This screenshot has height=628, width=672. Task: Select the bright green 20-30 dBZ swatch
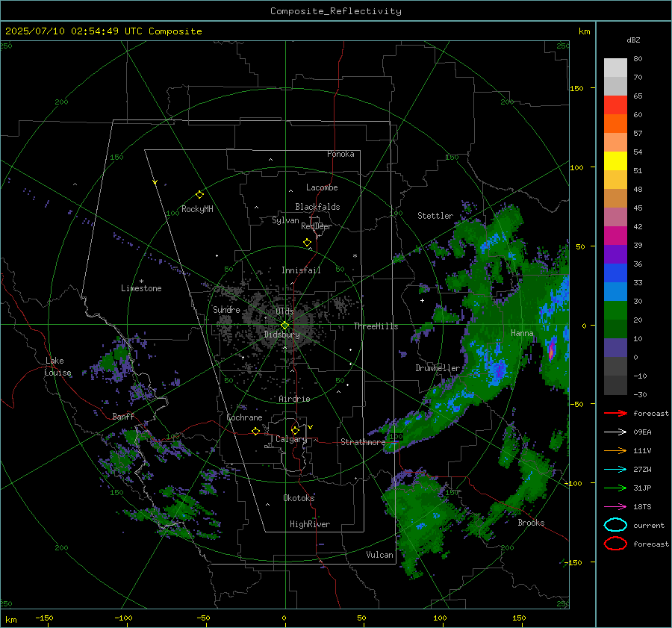click(615, 310)
